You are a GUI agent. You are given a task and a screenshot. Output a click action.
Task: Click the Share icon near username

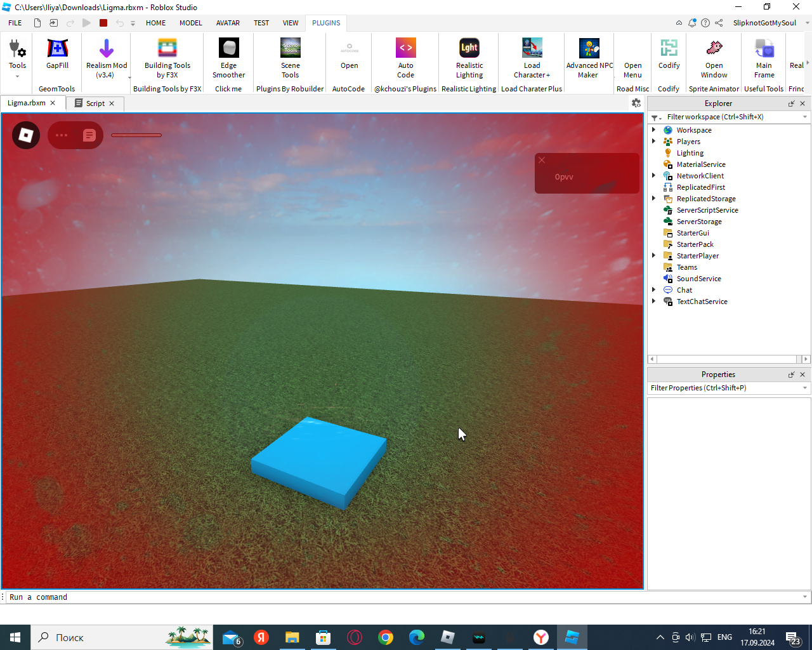719,23
